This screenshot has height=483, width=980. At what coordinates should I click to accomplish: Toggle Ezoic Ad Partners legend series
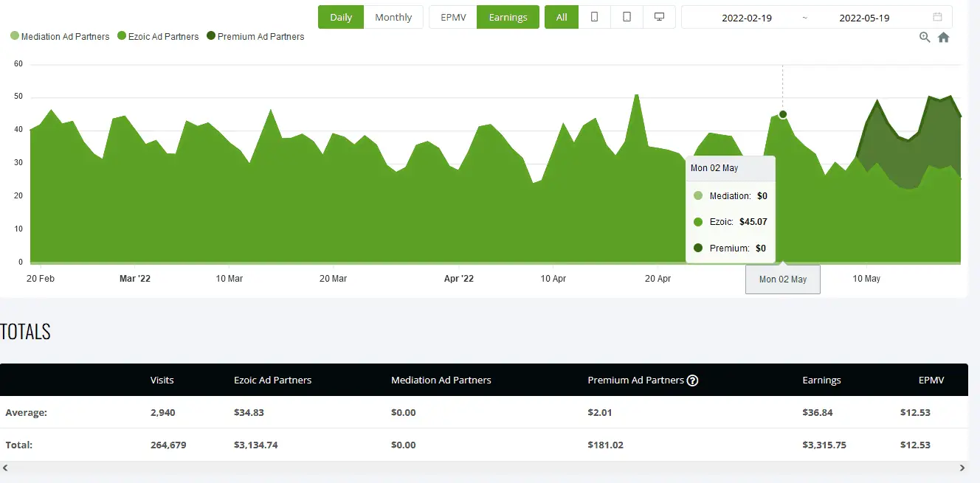158,36
